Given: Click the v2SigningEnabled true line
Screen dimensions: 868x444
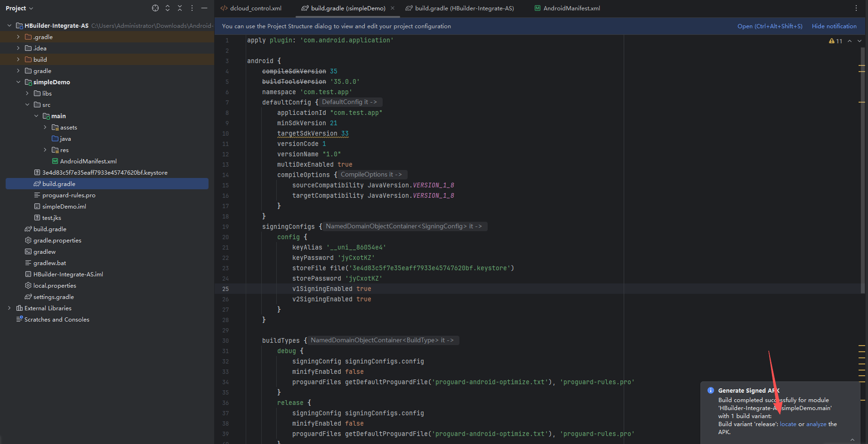Looking at the screenshot, I should (x=331, y=299).
